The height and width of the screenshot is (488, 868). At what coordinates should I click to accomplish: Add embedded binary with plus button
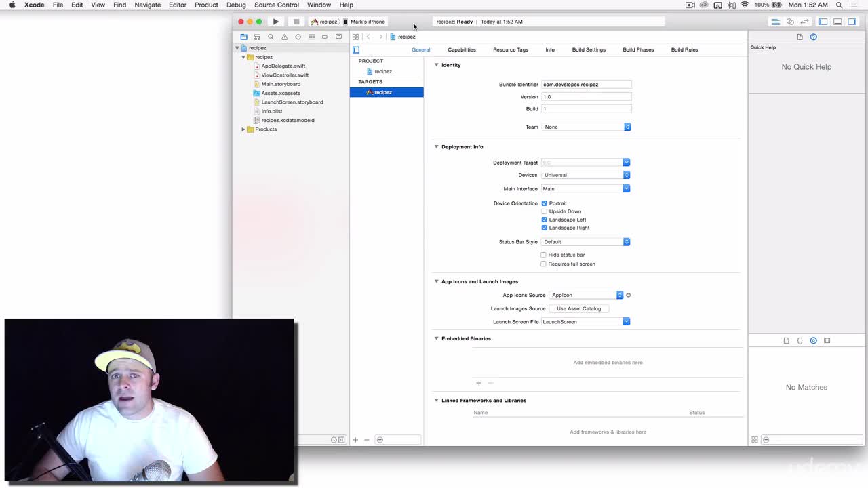(x=479, y=383)
